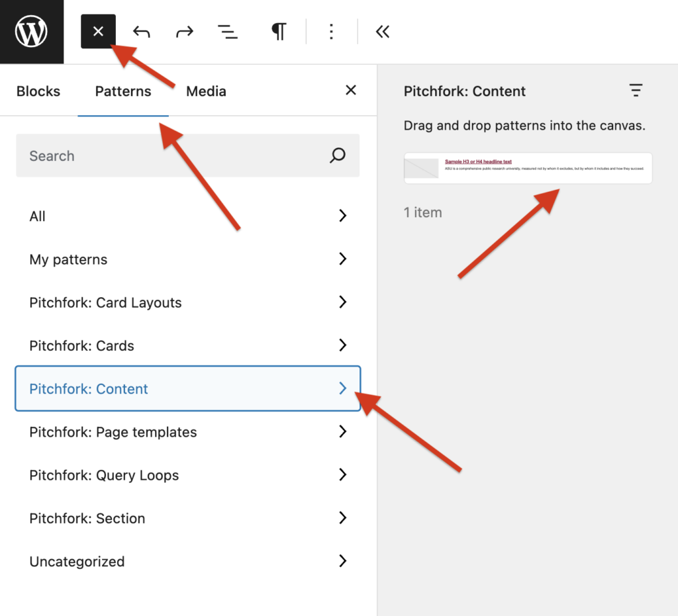The image size is (678, 616).
Task: Click 'Drag and drop patterns into the canvas.' text
Action: 524,126
